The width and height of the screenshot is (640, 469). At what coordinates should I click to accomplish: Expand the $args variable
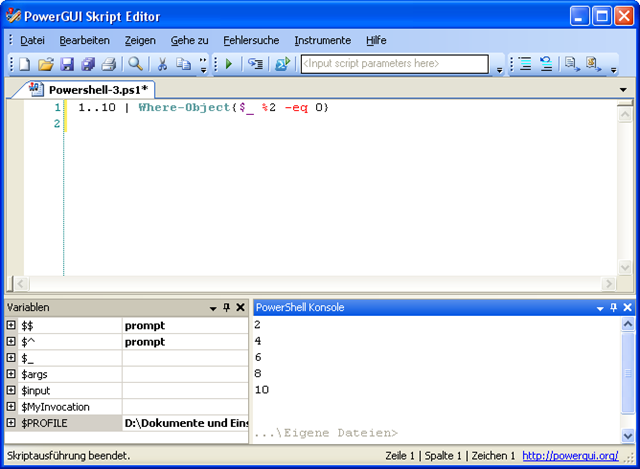coord(11,374)
